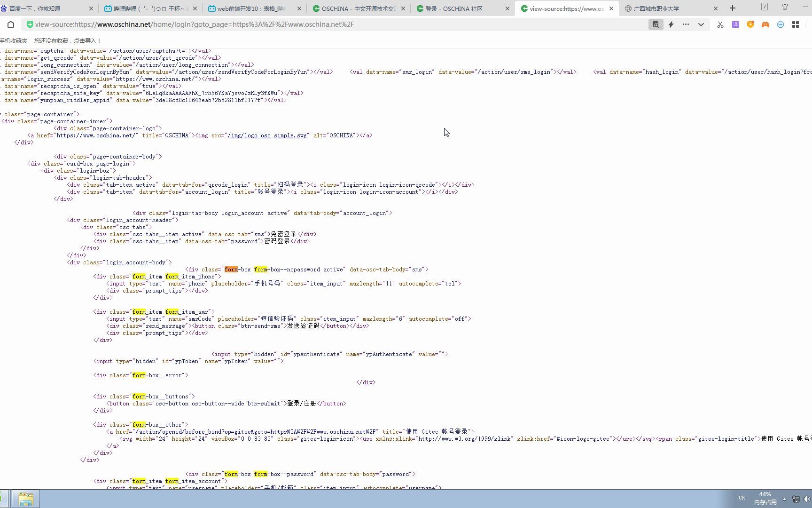Open the three-dots more options menu
The height and width of the screenshot is (508, 812).
tap(686, 24)
